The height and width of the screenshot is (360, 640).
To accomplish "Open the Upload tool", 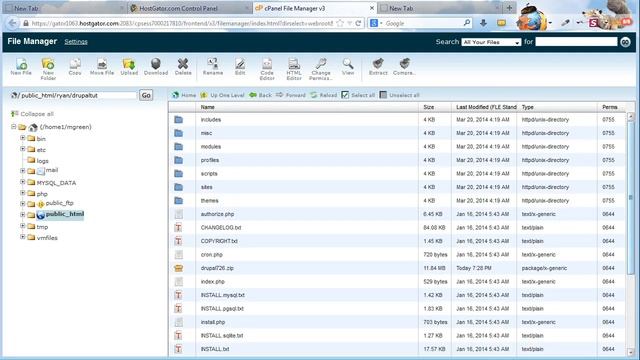I will click(129, 67).
